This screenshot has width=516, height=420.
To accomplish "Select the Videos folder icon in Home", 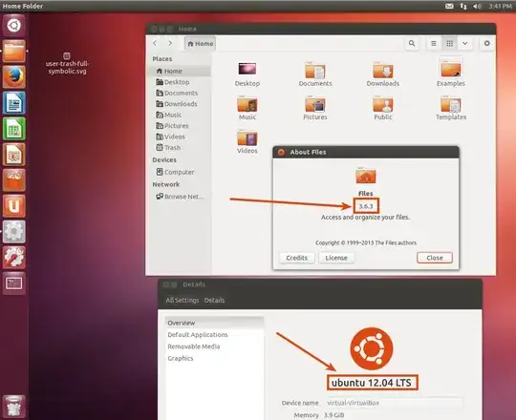I will pos(247,141).
